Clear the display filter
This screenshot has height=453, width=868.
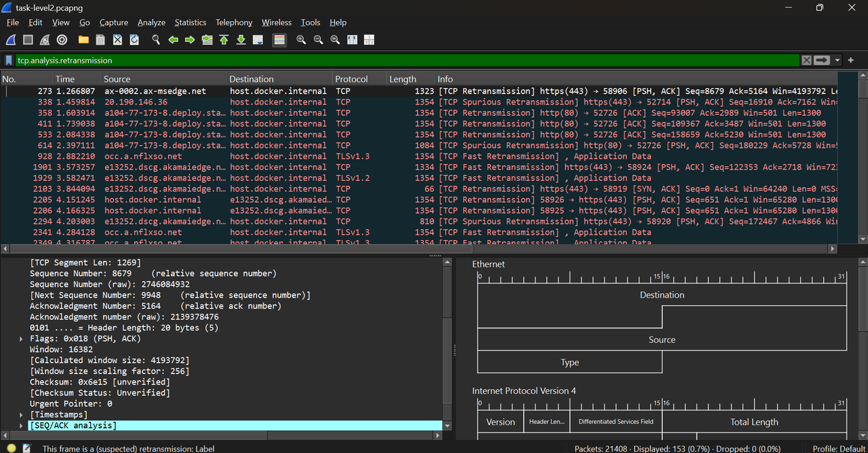click(806, 60)
